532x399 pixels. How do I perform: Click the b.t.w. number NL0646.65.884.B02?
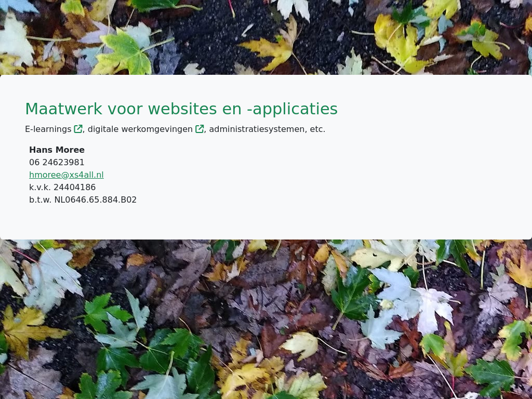[83, 200]
